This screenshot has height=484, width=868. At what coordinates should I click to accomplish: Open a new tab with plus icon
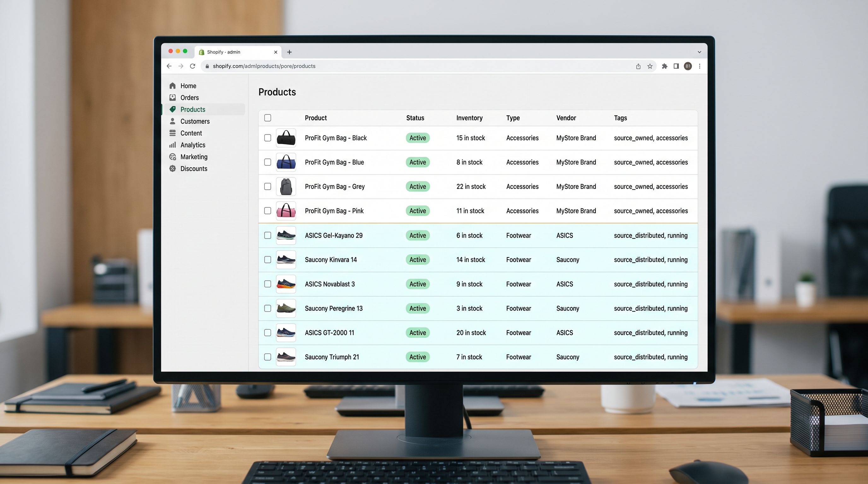290,52
